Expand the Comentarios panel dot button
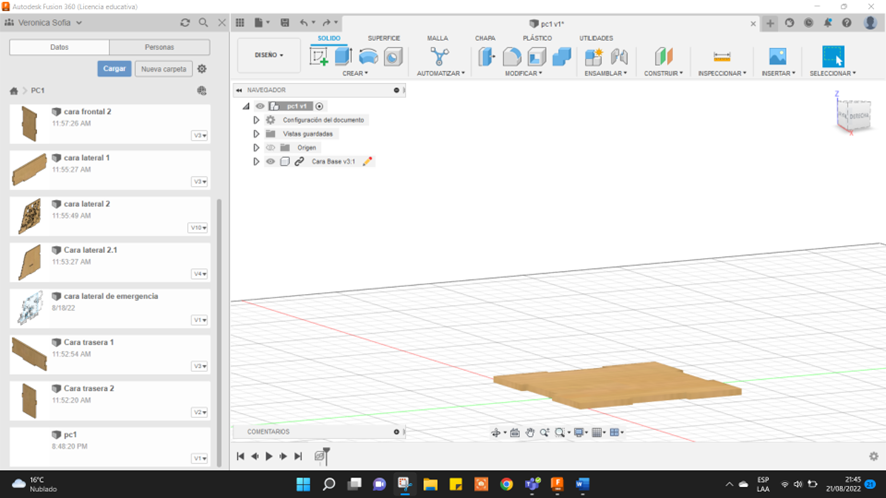This screenshot has width=886, height=498. point(397,432)
